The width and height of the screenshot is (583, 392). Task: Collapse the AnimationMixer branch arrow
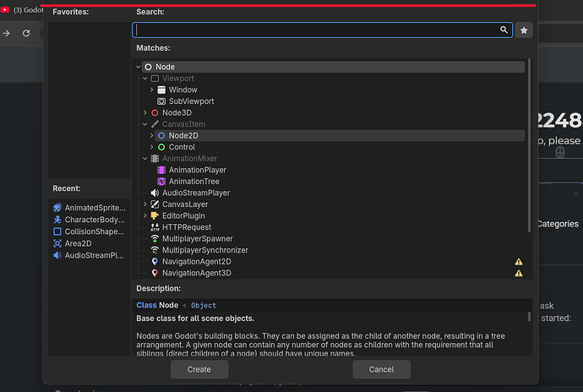[x=145, y=159]
